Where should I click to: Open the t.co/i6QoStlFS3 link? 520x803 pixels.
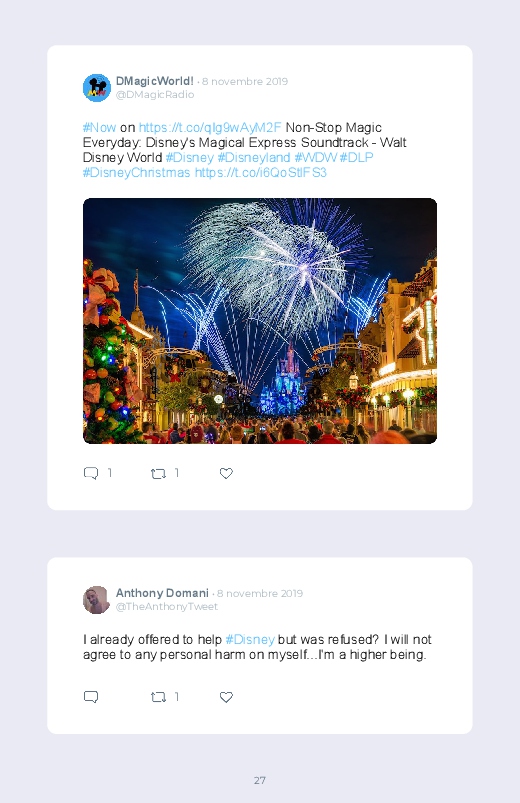tap(261, 173)
